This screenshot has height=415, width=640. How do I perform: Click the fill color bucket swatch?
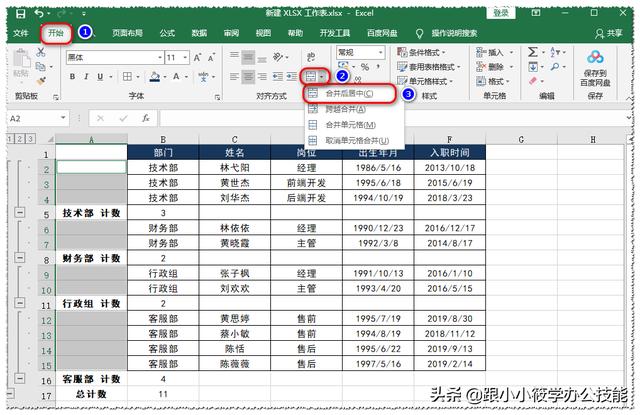point(155,77)
